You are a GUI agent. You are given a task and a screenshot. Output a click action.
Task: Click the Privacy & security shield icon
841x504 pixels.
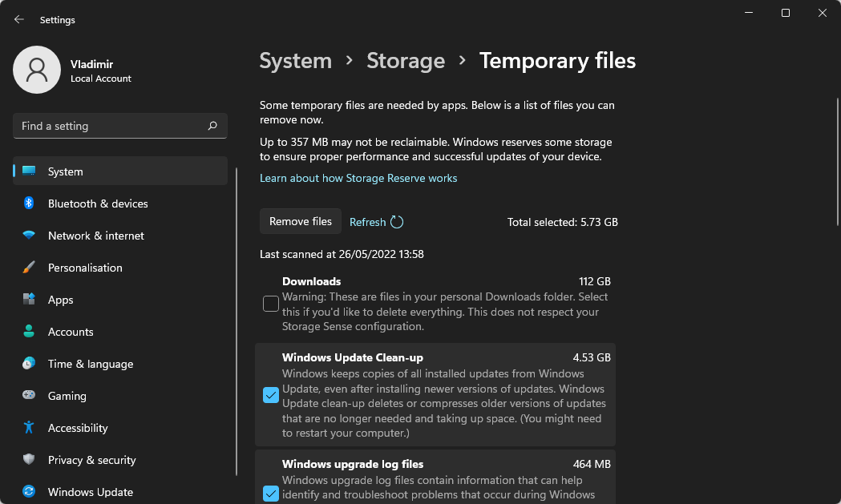click(29, 459)
